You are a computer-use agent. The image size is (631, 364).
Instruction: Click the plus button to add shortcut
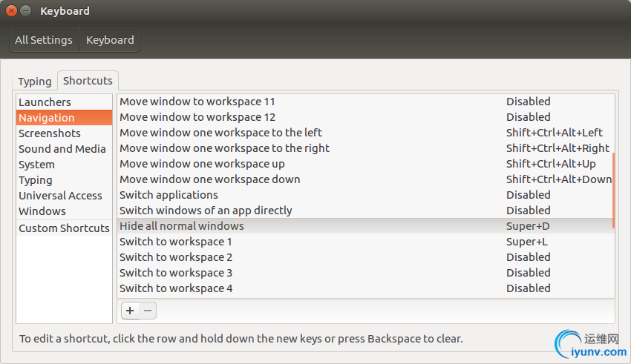[130, 311]
